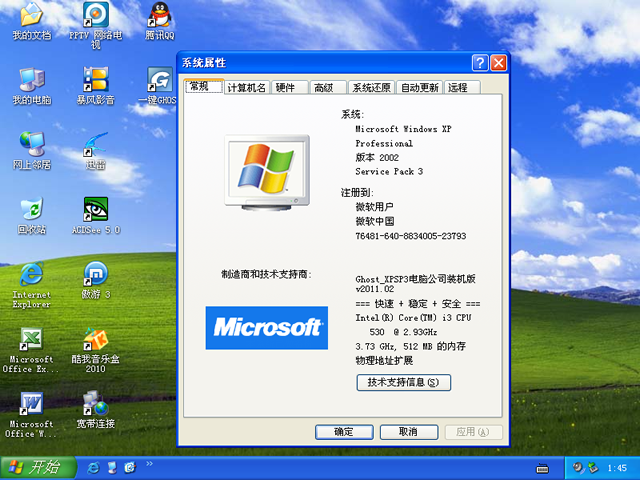Launch the 酷我音乐盒 2010 desktop shortcut
The image size is (640, 480).
point(96,350)
